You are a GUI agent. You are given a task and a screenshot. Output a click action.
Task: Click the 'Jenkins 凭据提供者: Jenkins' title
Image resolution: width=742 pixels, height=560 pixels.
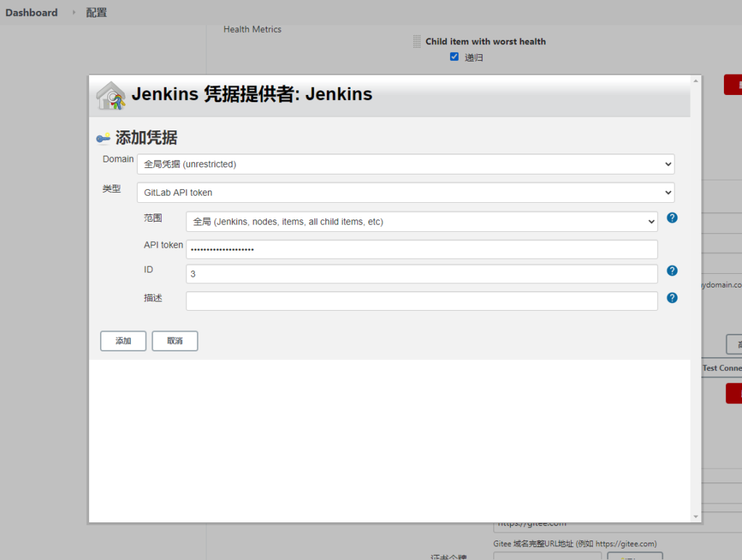click(x=251, y=94)
